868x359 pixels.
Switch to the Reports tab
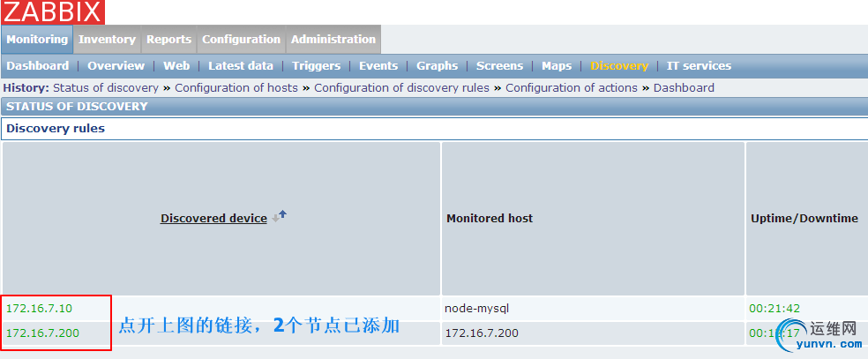(168, 40)
